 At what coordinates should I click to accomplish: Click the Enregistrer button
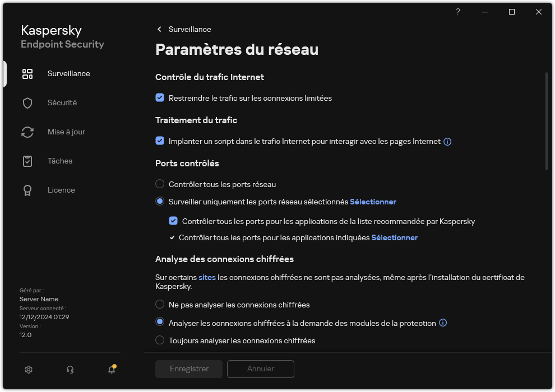(188, 368)
